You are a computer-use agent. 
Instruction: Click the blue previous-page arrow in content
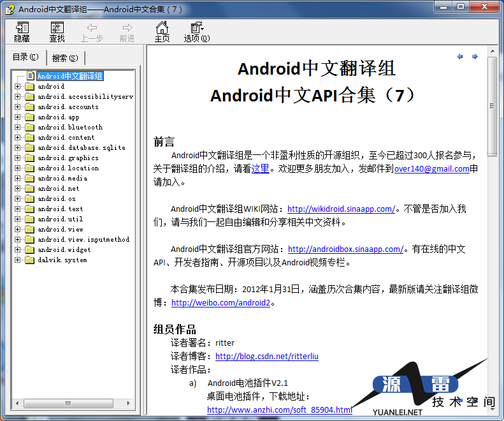click(460, 56)
